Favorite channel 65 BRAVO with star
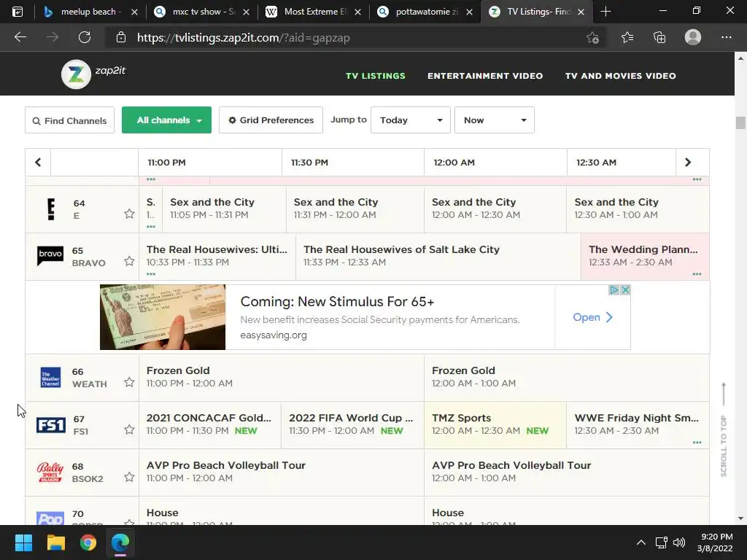 129,261
